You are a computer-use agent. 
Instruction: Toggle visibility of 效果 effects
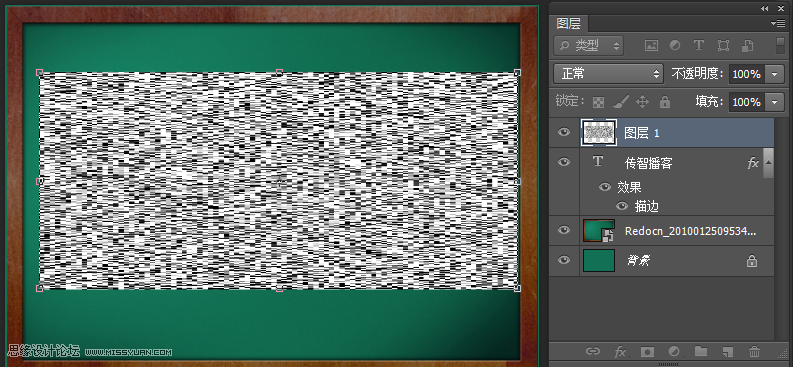(605, 187)
